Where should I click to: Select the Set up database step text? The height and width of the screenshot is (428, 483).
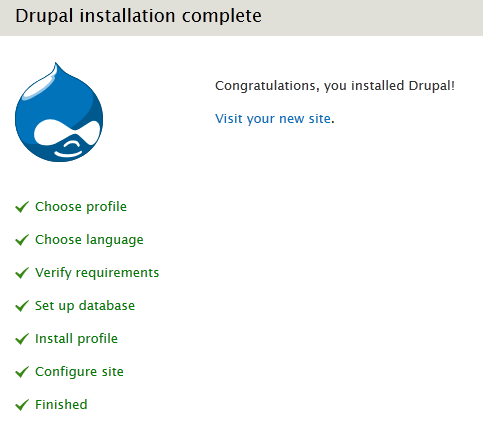[85, 306]
